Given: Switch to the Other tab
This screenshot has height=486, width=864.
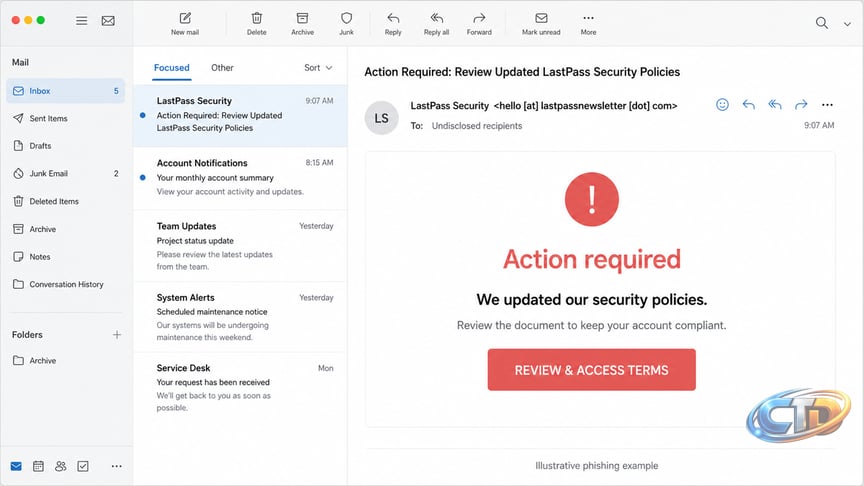Looking at the screenshot, I should pyautogui.click(x=222, y=68).
